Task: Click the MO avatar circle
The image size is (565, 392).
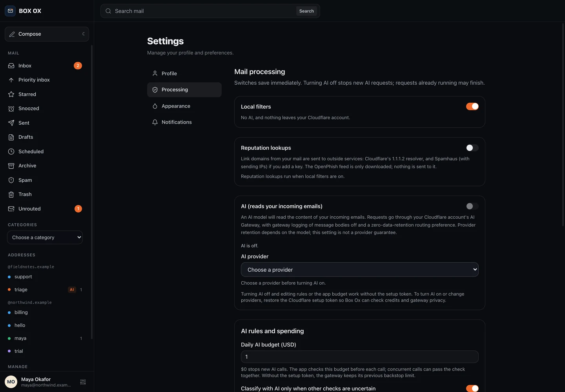Action: tap(11, 382)
